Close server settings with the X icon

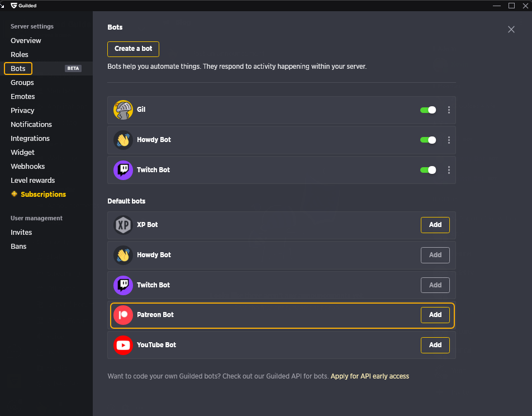[x=511, y=29]
